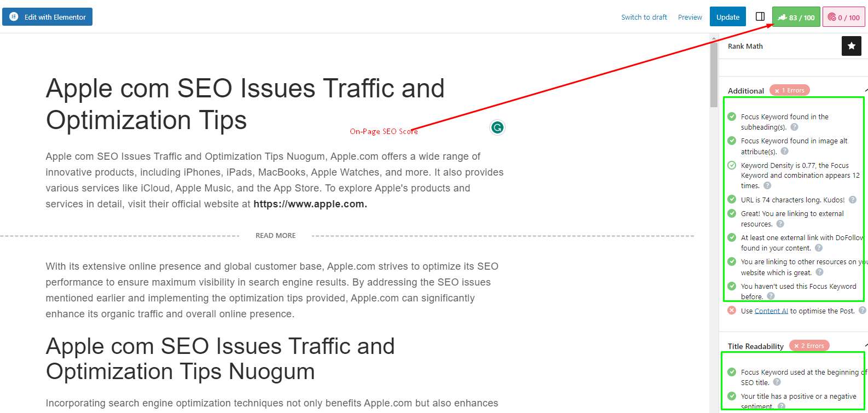Click the 2 Errors badge beside Title Readability
Viewport: 868px width, 413px height.
tap(809, 346)
